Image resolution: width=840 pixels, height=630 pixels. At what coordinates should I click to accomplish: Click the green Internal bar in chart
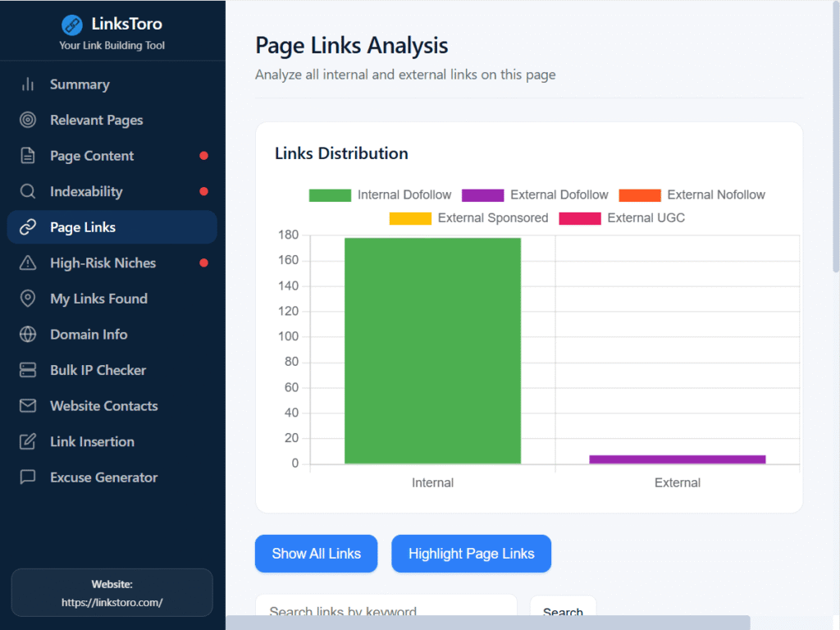(x=432, y=351)
